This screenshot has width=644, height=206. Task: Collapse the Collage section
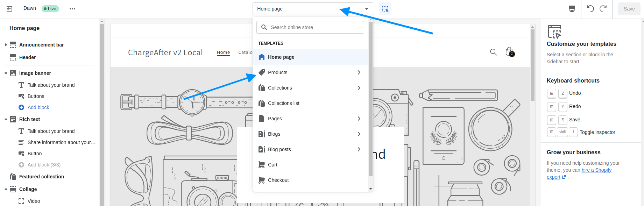[x=6, y=189]
